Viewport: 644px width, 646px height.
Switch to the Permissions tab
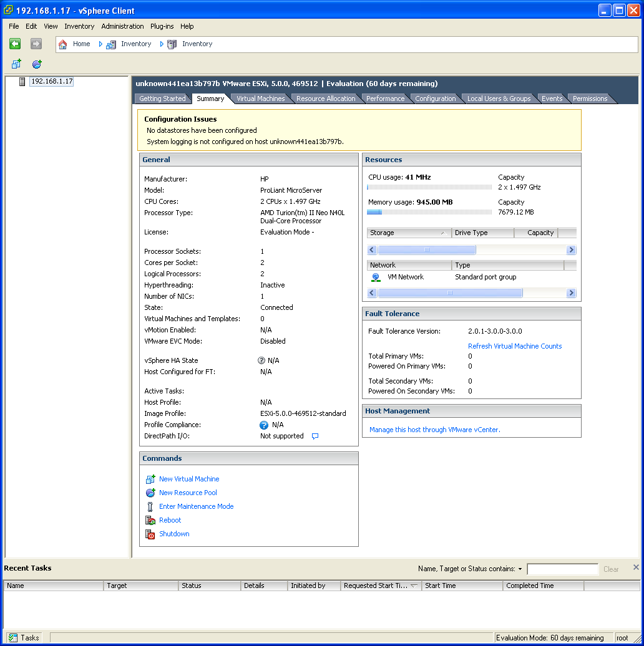[x=590, y=99]
